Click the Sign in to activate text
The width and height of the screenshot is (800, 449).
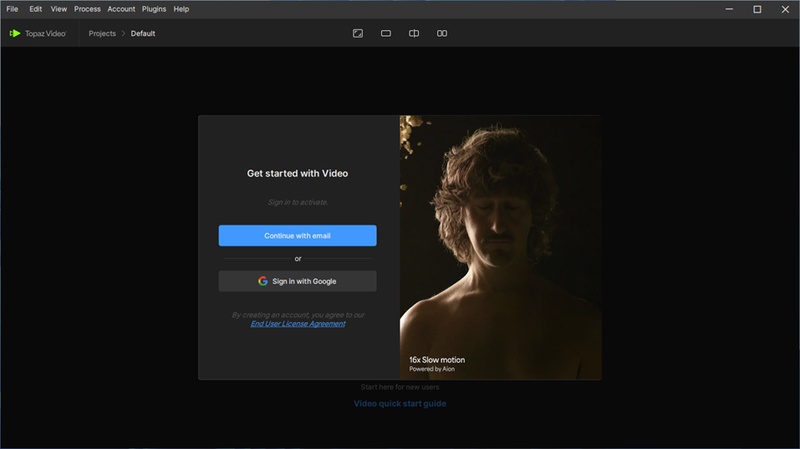[298, 202]
